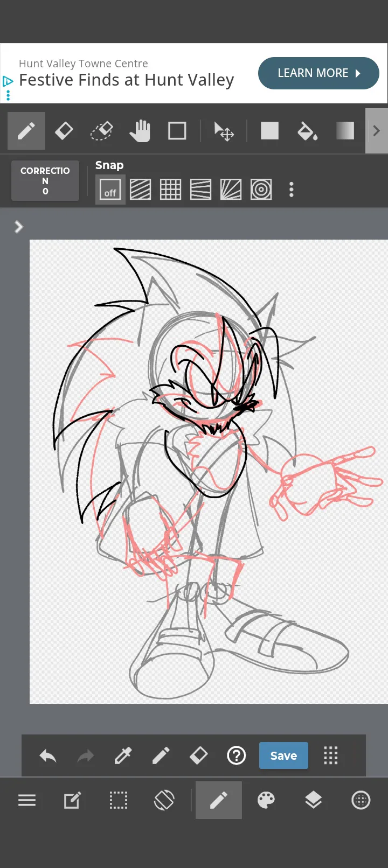The height and width of the screenshot is (868, 388).
Task: Tap the brush shortcut in bottom bar
Action: 161,756
